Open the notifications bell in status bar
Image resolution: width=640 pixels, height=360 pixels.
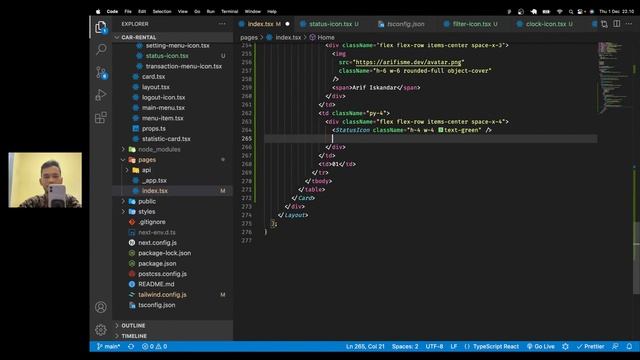point(629,347)
